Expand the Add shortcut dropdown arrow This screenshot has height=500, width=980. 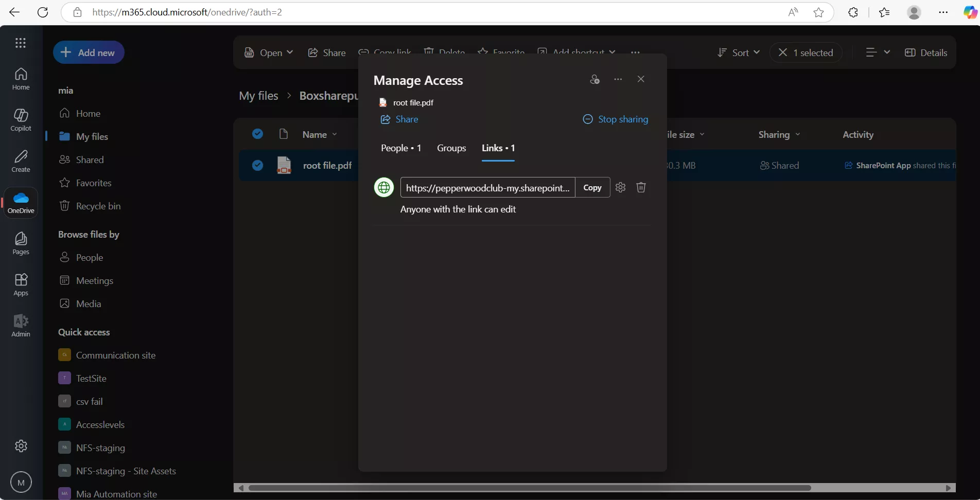(612, 52)
